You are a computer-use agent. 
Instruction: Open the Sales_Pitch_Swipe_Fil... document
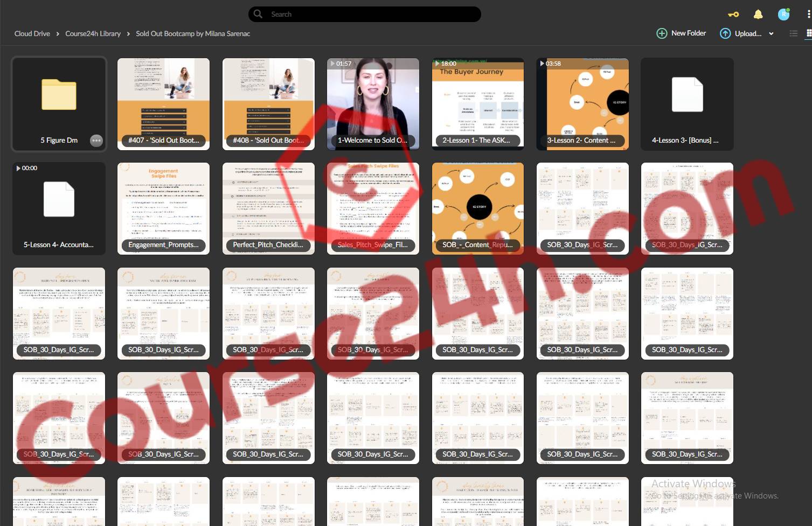(373, 208)
